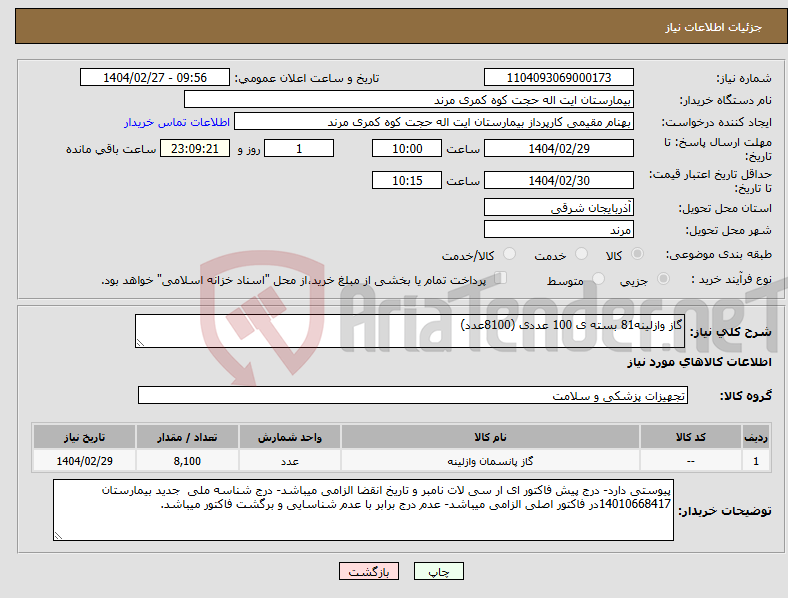Click the شرح کلی نیاز description textarea
This screenshot has height=598, width=788.
[x=410, y=331]
